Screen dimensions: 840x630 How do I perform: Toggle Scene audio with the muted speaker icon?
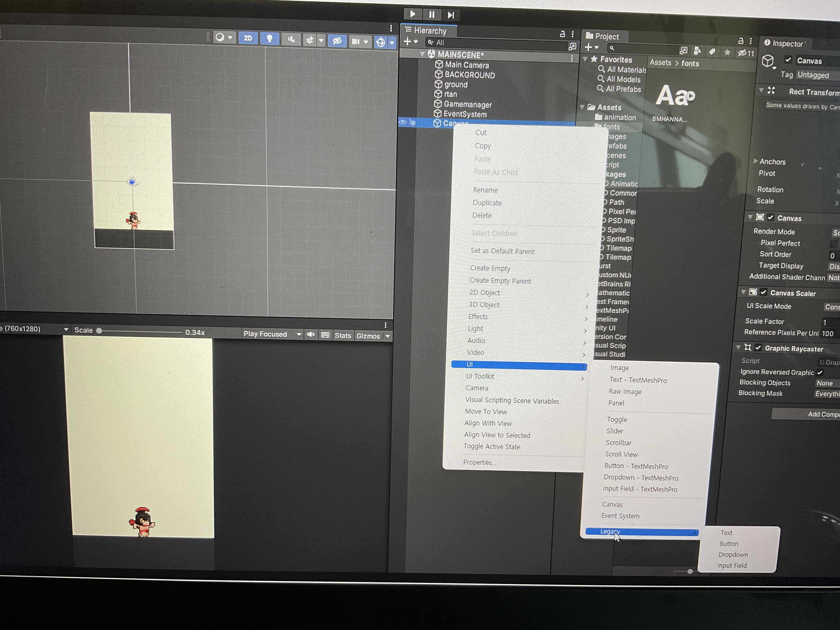pos(291,39)
